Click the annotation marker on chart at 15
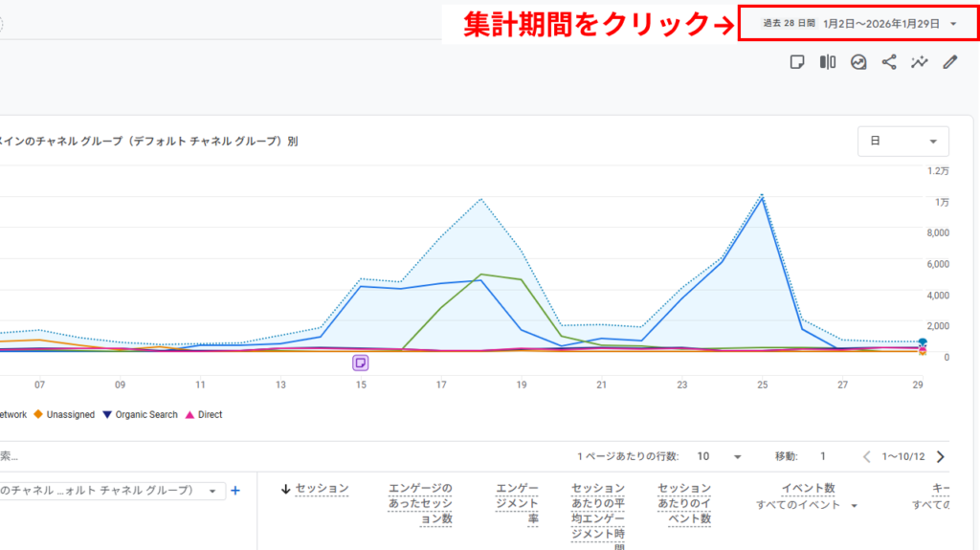The width and height of the screenshot is (980, 550). (361, 363)
